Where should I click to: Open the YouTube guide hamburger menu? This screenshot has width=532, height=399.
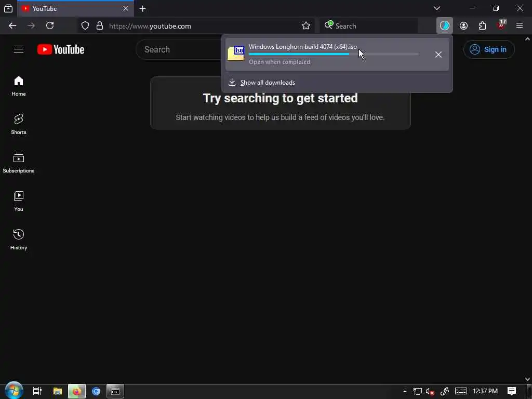[19, 49]
